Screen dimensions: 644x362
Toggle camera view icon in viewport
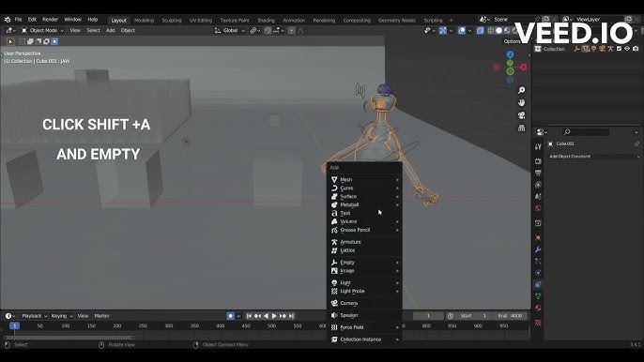click(x=522, y=115)
